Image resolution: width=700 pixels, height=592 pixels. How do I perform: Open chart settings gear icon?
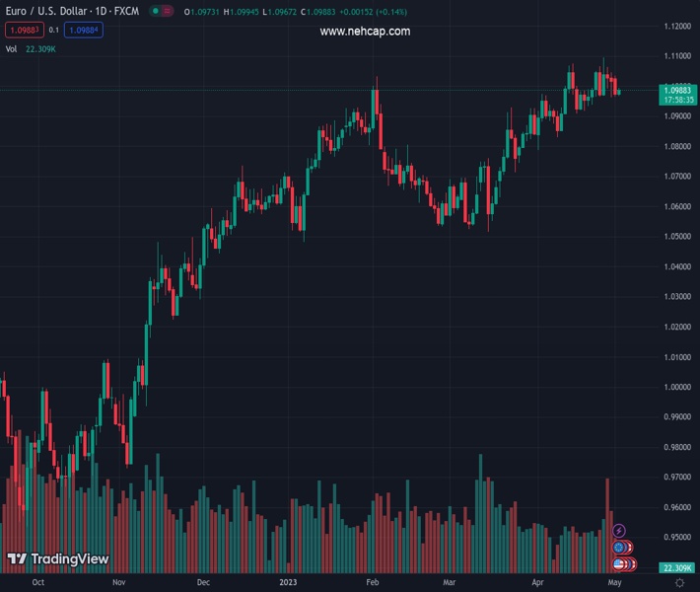(x=679, y=583)
